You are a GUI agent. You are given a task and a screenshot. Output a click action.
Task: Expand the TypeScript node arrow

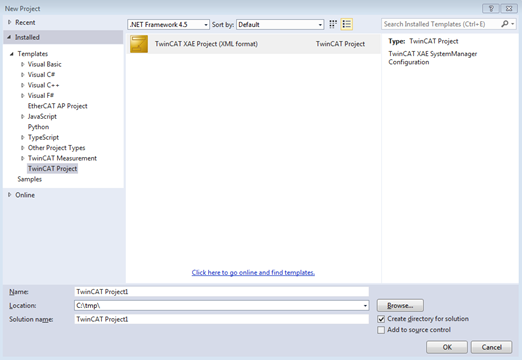(23, 137)
